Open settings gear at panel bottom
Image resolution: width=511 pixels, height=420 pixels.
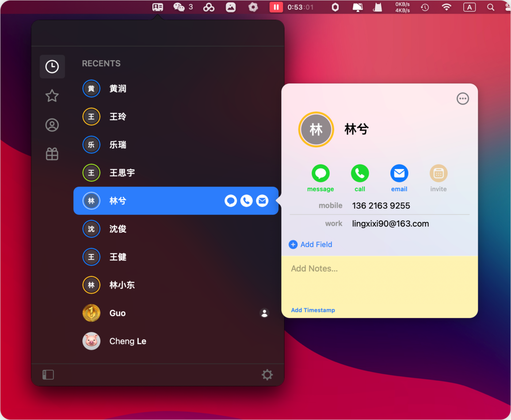[267, 375]
